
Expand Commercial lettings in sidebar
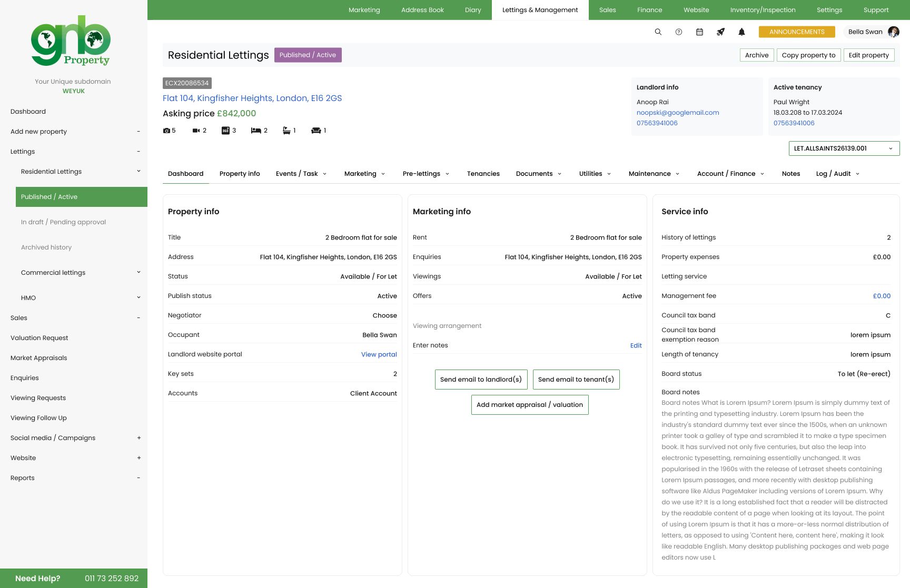pyautogui.click(x=139, y=273)
